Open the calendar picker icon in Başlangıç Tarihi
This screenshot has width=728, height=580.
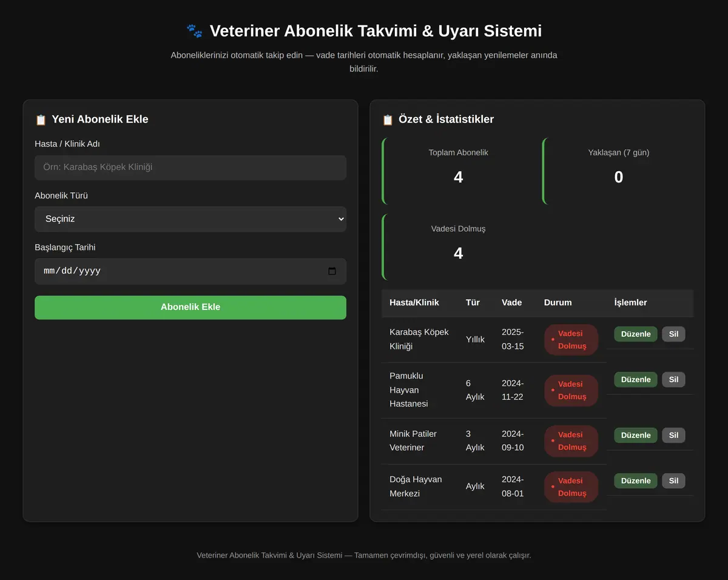tap(332, 271)
